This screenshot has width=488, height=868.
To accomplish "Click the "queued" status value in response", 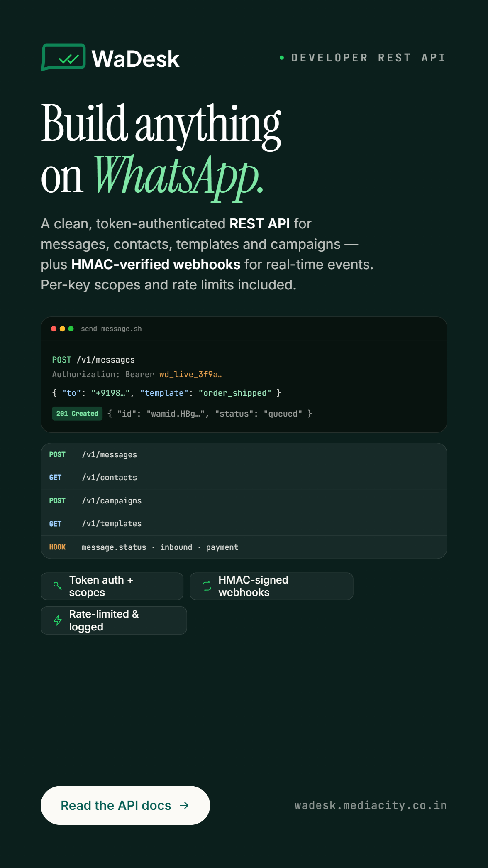I will click(283, 414).
